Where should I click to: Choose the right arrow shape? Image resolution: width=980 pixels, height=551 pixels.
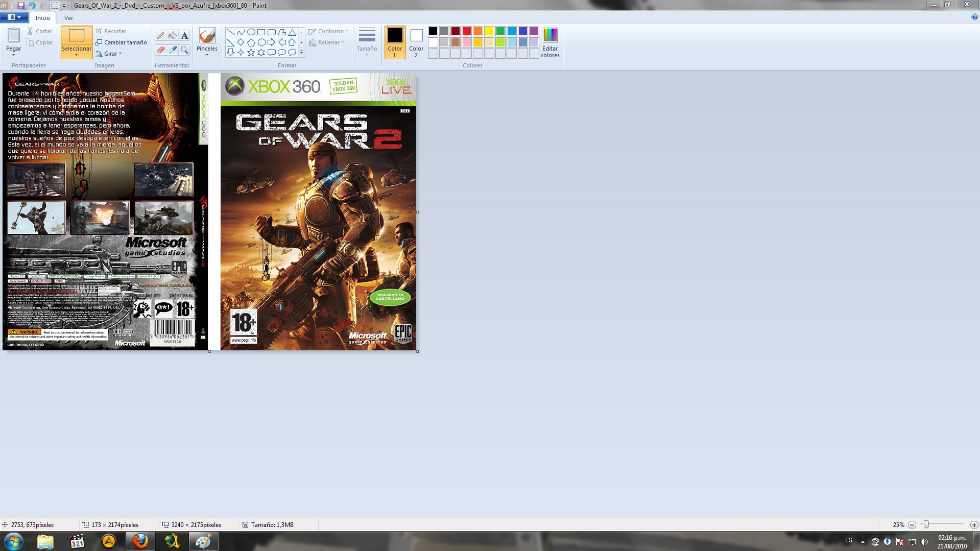tap(271, 42)
